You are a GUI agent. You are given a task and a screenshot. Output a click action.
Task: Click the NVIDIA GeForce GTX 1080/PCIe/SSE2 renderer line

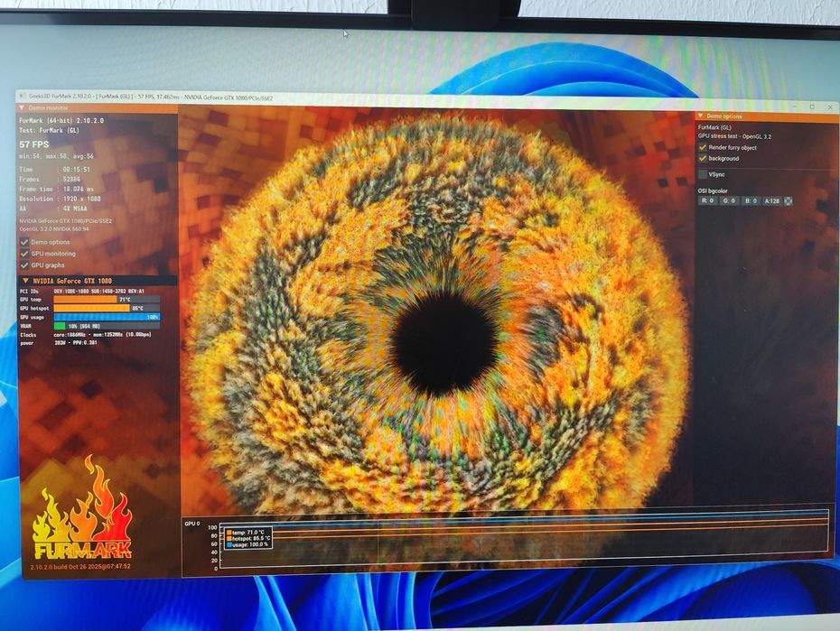click(66, 220)
